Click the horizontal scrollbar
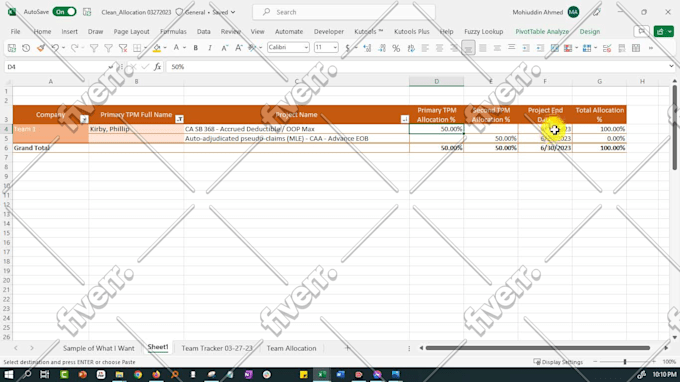 coord(537,348)
